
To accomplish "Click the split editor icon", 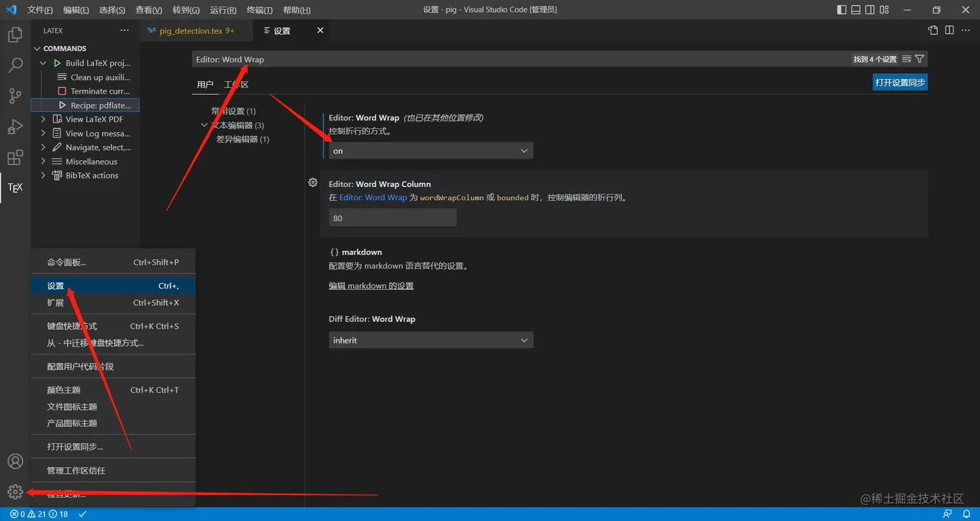I will [950, 30].
